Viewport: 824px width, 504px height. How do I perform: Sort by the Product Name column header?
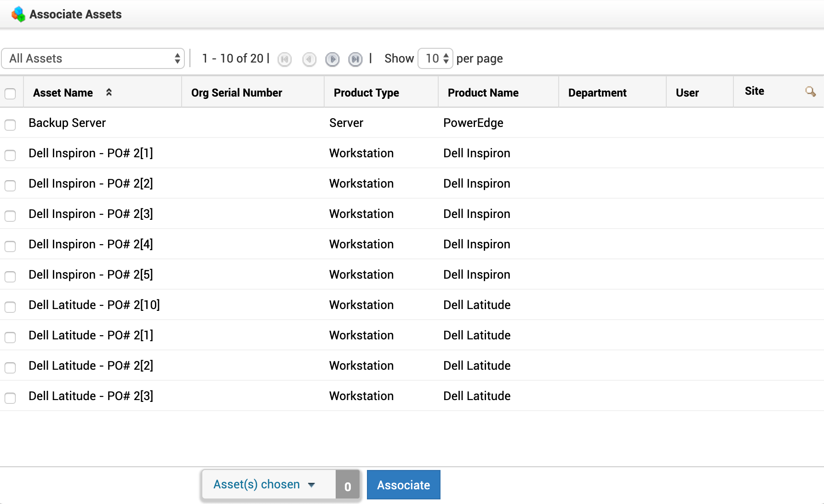point(483,93)
